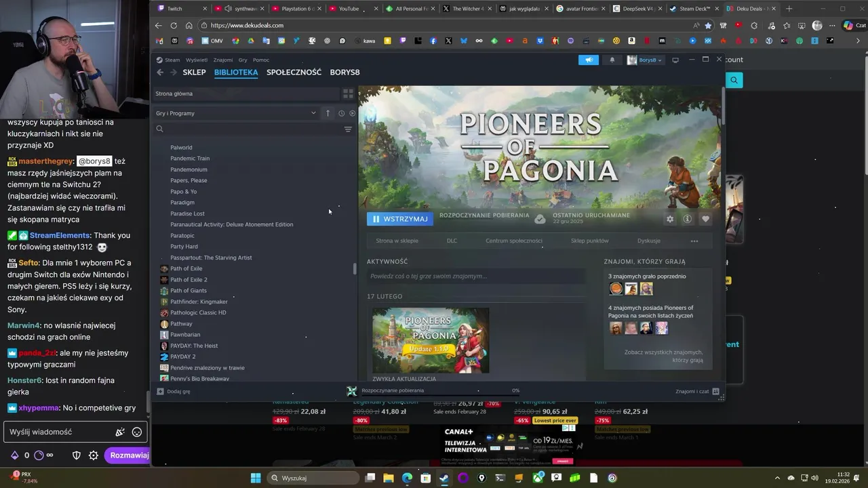Switch to SPOŁECZNOŚĆ tab
Viewport: 868px width, 488px height.
pyautogui.click(x=294, y=72)
